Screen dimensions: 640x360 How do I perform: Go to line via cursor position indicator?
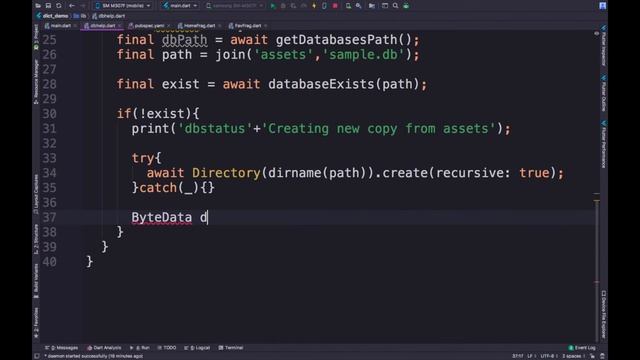(518, 356)
